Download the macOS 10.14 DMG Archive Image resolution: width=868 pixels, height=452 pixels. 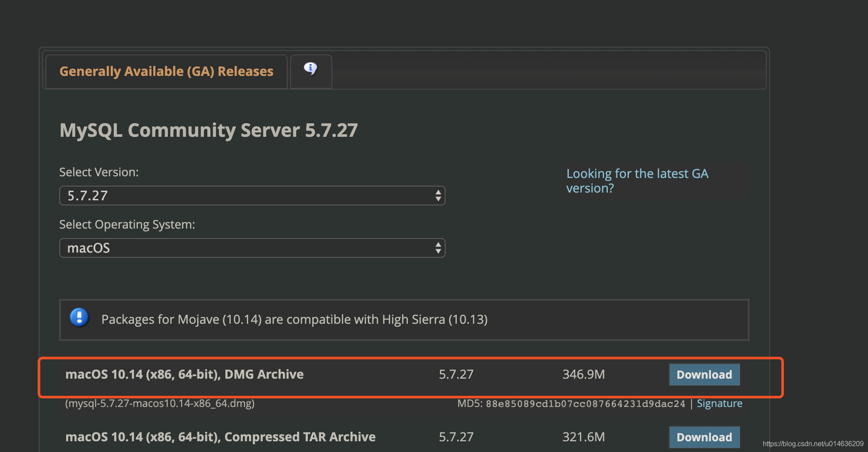(704, 374)
